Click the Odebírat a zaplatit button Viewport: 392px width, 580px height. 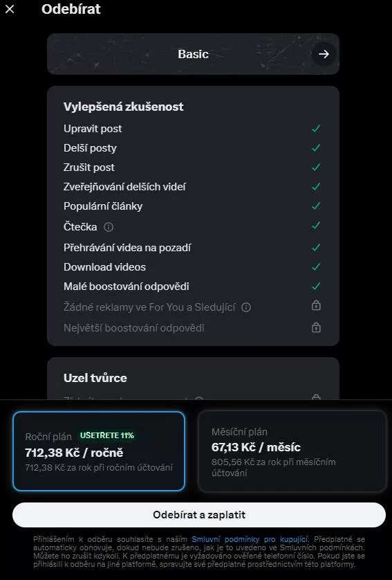199,515
